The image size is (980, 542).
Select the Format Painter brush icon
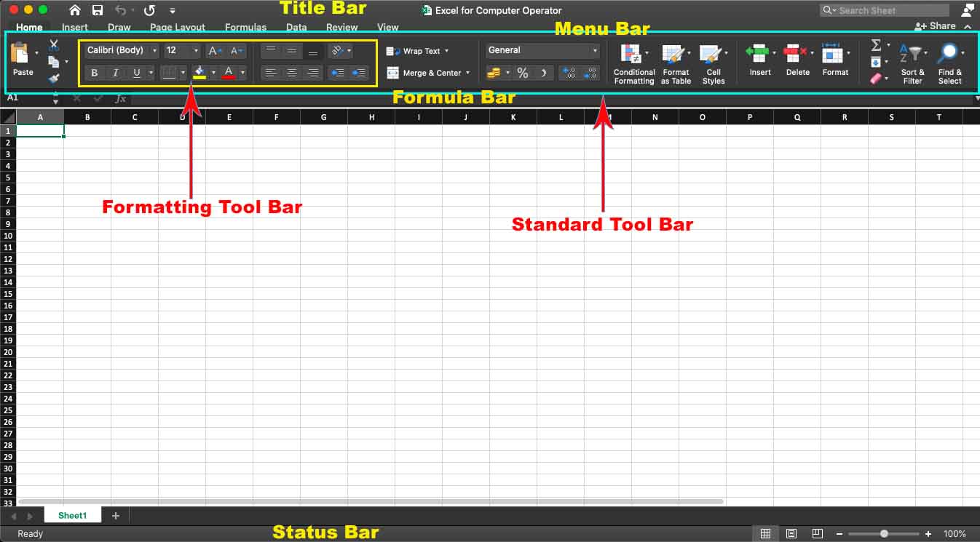click(x=54, y=79)
